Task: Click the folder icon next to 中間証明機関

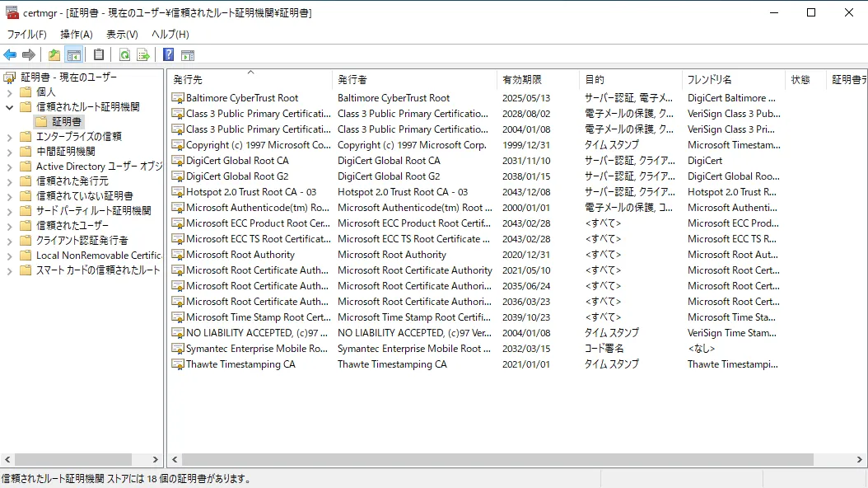Action: point(26,151)
